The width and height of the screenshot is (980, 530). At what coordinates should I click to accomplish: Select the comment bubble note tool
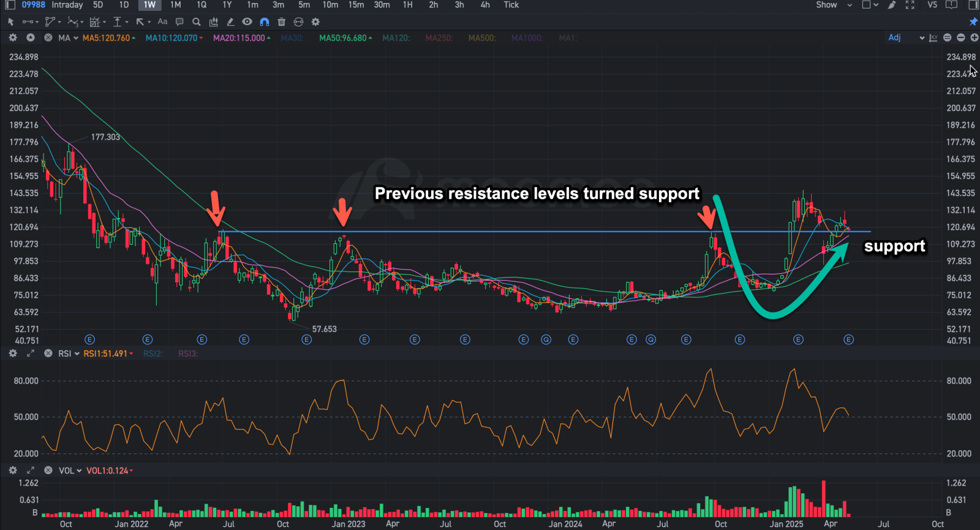pyautogui.click(x=179, y=22)
